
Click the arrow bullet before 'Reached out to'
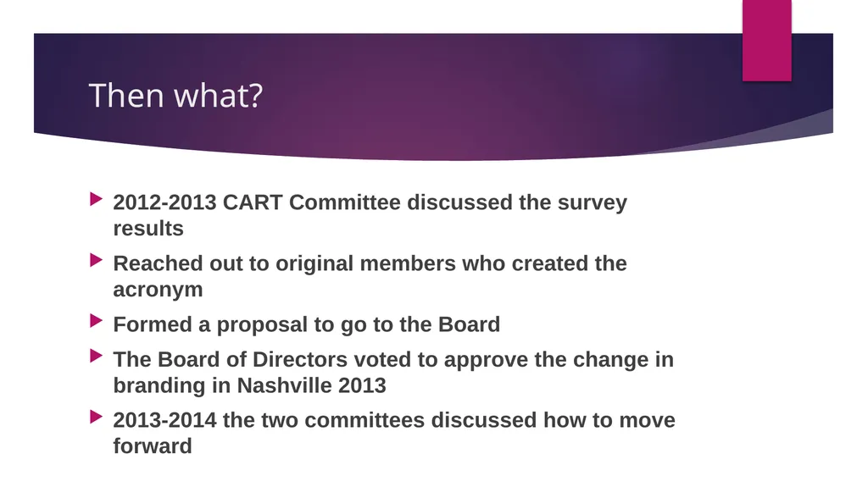click(x=97, y=259)
